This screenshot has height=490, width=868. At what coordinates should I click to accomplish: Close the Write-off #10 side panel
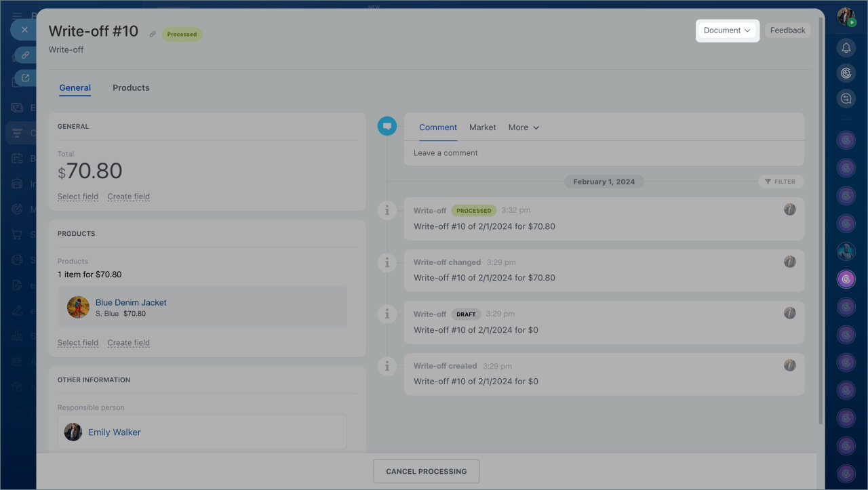24,30
